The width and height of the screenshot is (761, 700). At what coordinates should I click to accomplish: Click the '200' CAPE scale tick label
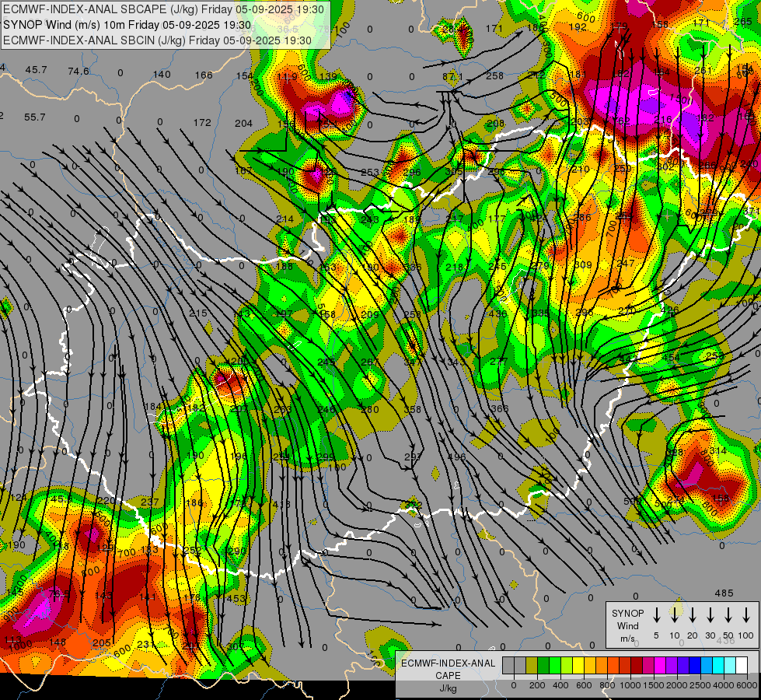(537, 685)
